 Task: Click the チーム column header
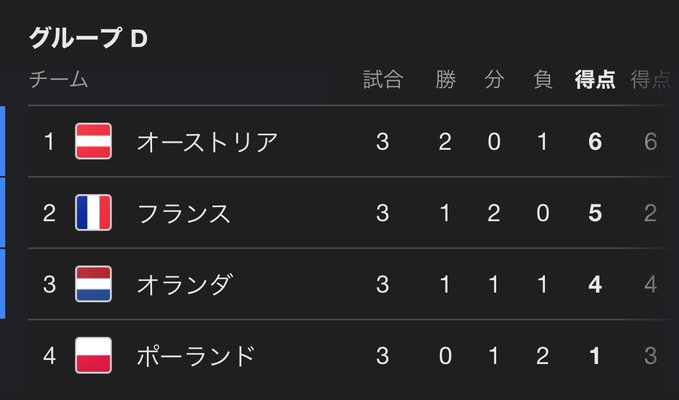pyautogui.click(x=59, y=80)
